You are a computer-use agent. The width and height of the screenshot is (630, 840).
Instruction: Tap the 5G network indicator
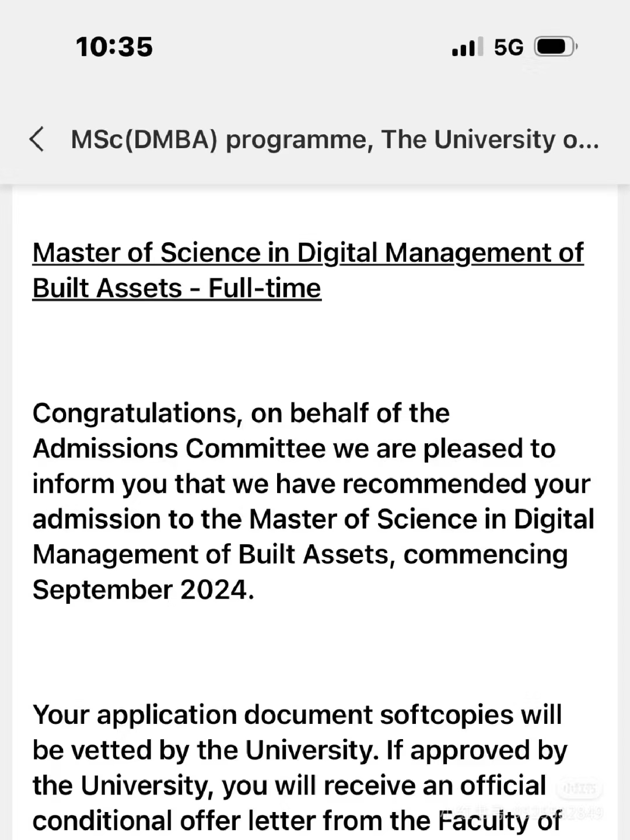point(509,47)
